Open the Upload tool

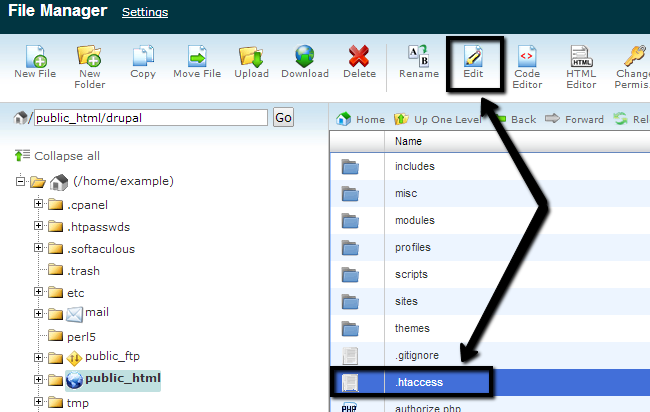pos(251,62)
